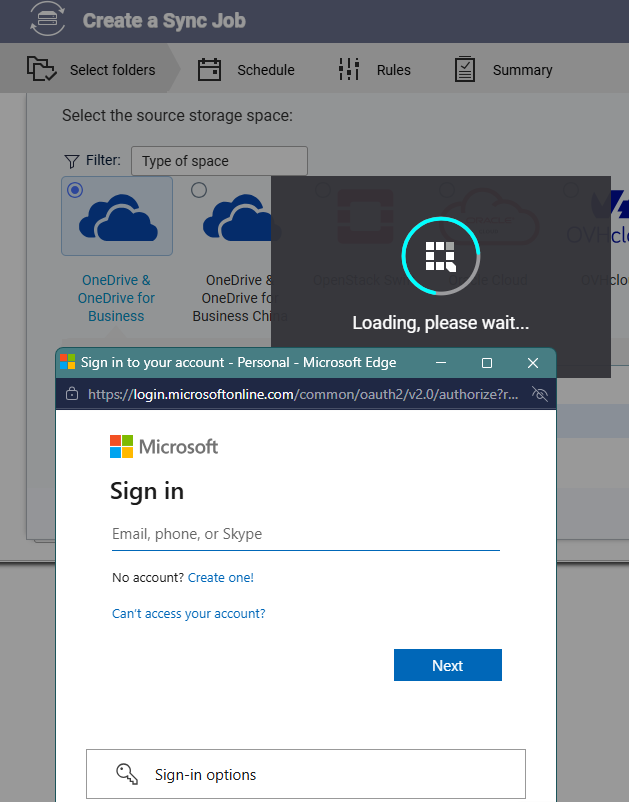Click the Select folders step icon

(41, 69)
